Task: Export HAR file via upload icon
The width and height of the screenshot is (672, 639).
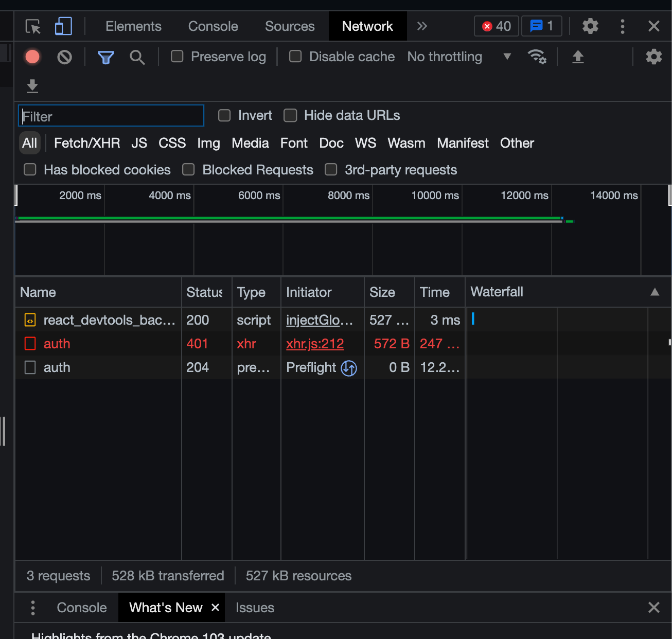Action: tap(578, 57)
